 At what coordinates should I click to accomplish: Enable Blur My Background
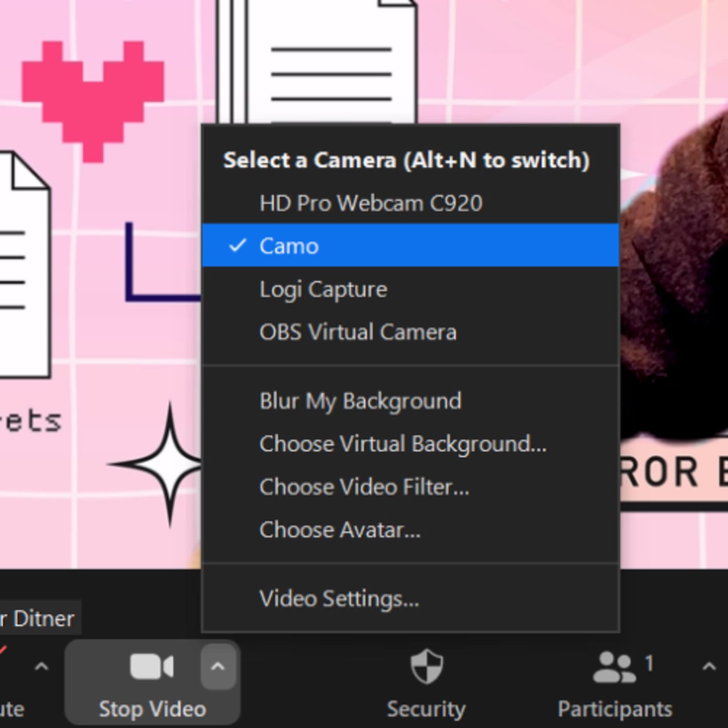click(410, 401)
